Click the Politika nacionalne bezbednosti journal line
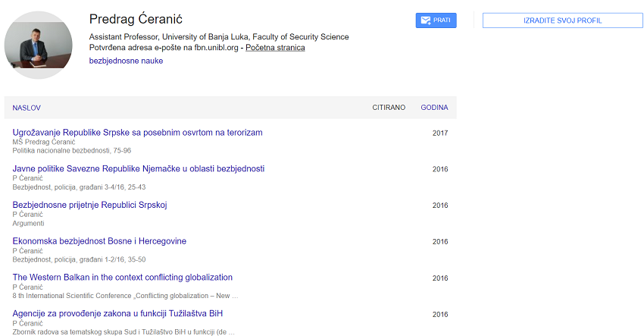Viewport: 644px width, 336px height. pos(72,151)
